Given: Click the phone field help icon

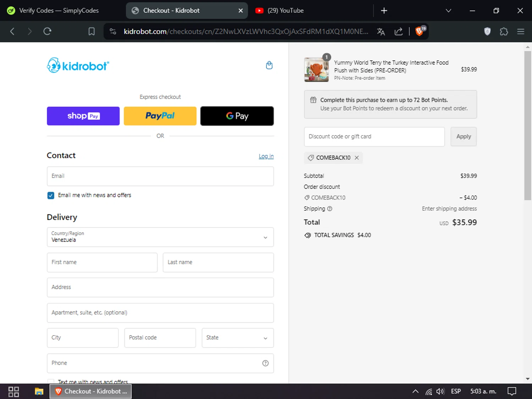Looking at the screenshot, I should (265, 363).
